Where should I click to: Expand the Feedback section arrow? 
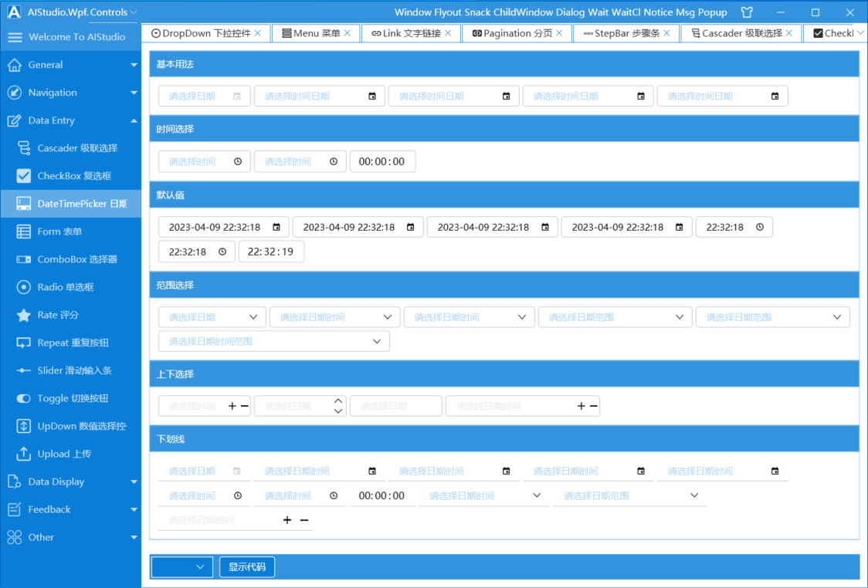(134, 509)
